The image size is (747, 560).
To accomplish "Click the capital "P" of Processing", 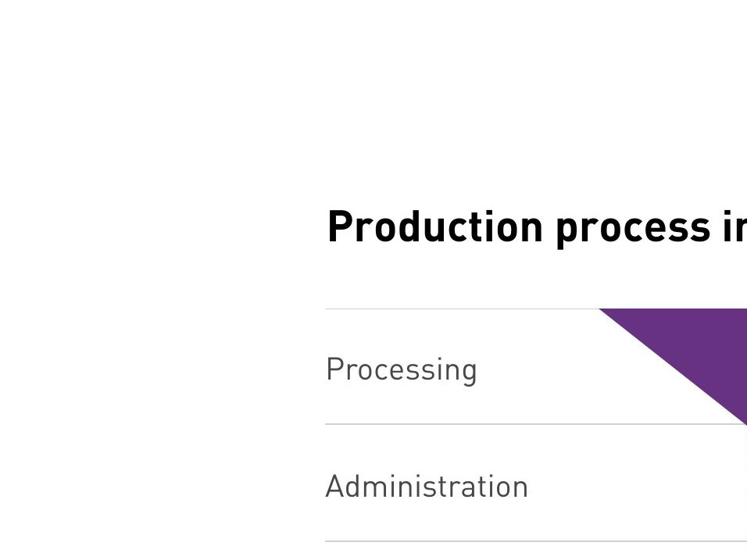I will (334, 368).
